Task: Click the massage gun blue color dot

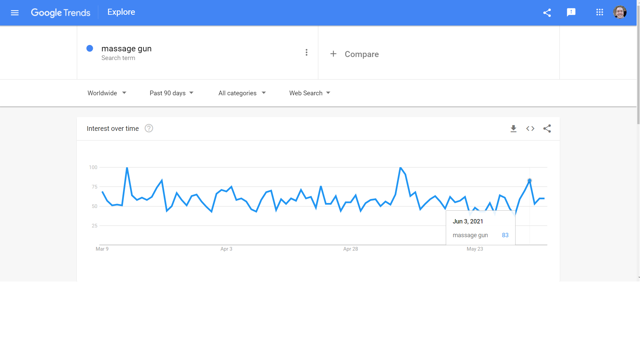Action: click(x=90, y=49)
